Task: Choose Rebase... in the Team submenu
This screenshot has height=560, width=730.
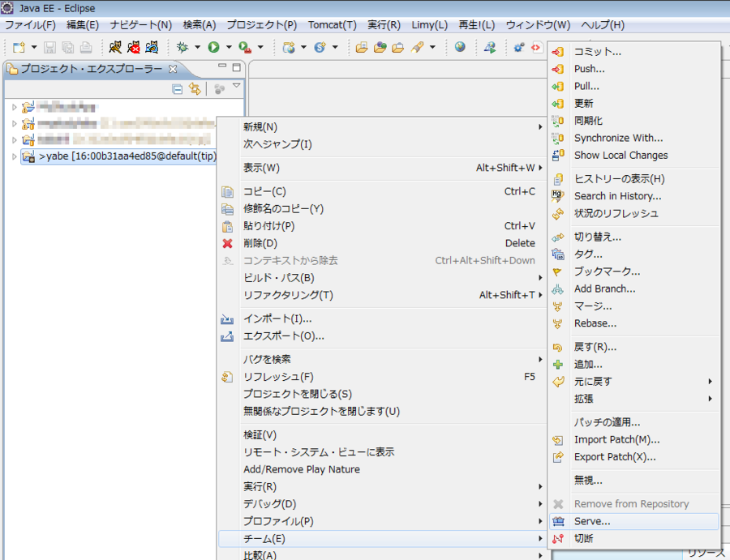Action: coord(634,323)
